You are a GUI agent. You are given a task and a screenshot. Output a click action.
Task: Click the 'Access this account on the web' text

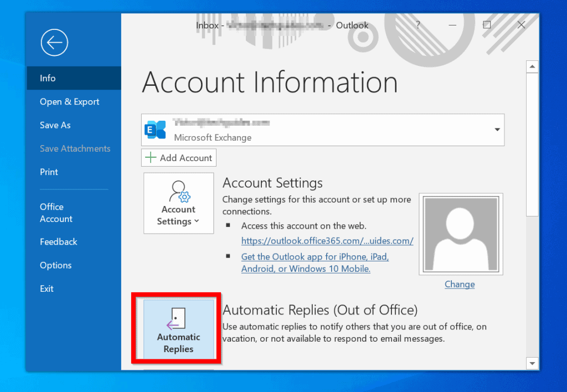tap(304, 226)
